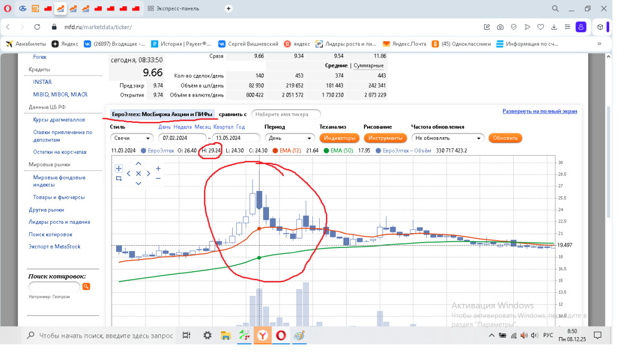Select the День range link
This screenshot has width=633, height=364.
[165, 127]
